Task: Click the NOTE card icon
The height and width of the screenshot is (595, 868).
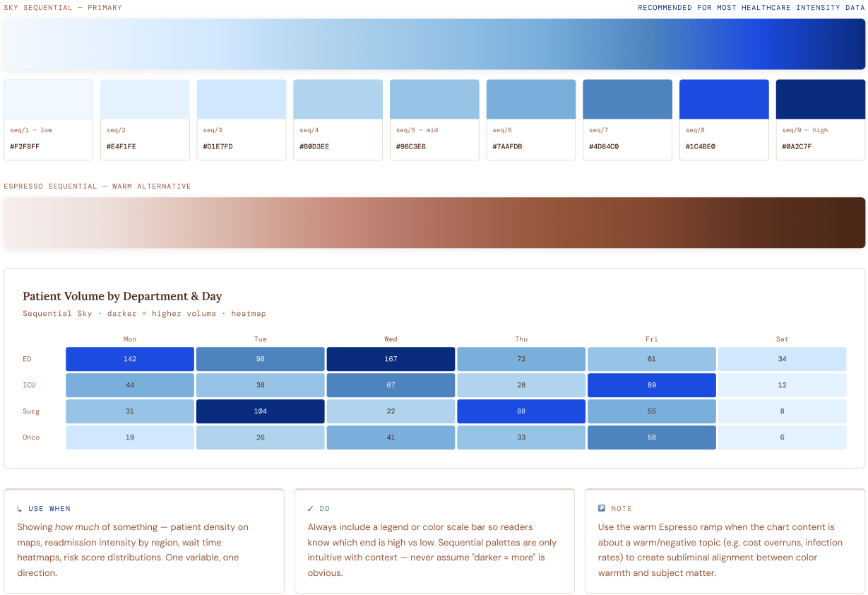Action: click(602, 509)
